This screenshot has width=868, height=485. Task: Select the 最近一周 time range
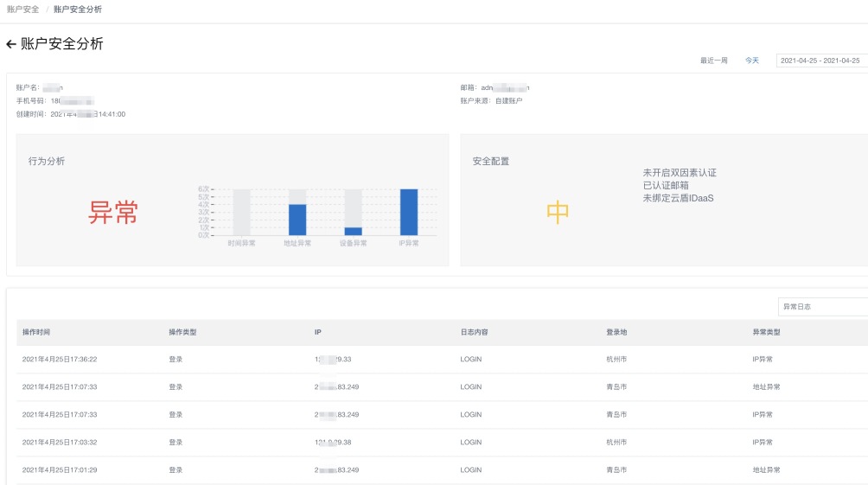click(713, 61)
